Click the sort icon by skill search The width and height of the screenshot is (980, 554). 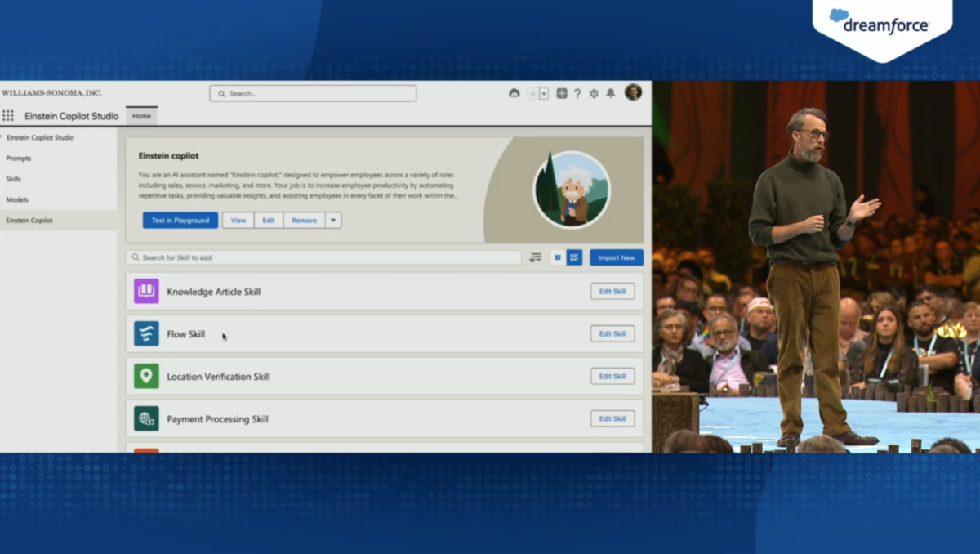click(536, 257)
